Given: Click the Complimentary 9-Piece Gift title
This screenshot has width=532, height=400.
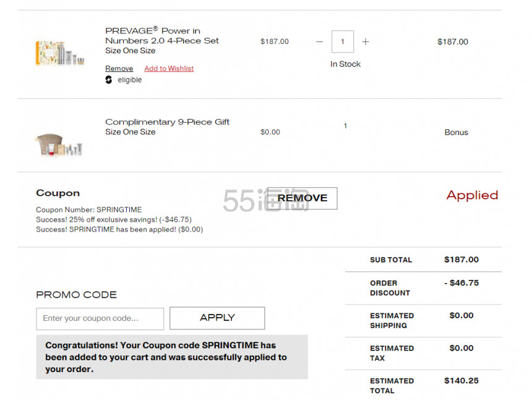Looking at the screenshot, I should pyautogui.click(x=167, y=122).
